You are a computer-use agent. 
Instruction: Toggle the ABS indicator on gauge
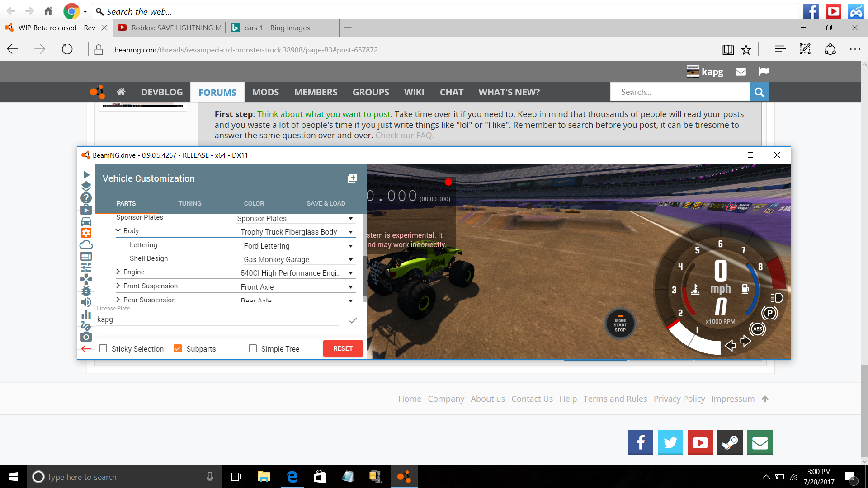[x=758, y=329]
